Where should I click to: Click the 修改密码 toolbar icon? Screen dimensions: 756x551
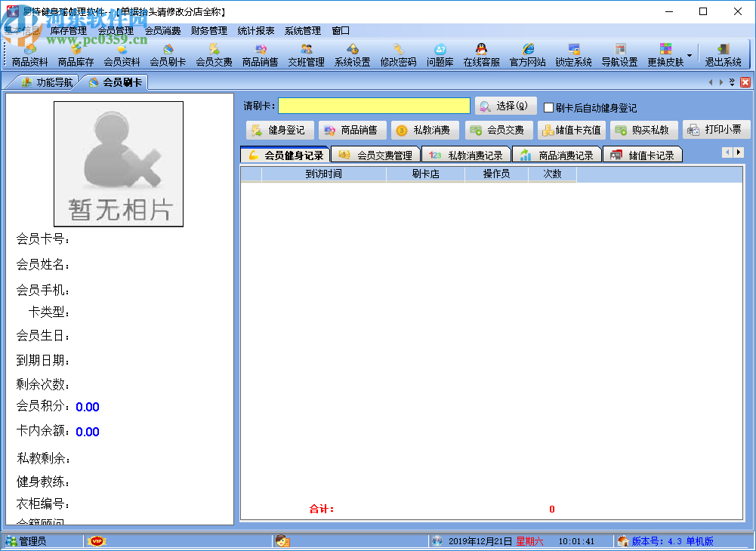point(398,55)
